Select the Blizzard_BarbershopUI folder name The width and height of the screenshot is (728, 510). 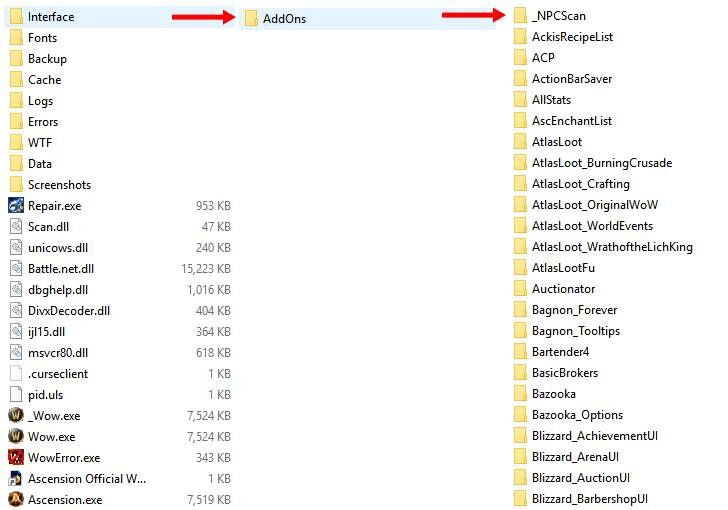point(589,499)
